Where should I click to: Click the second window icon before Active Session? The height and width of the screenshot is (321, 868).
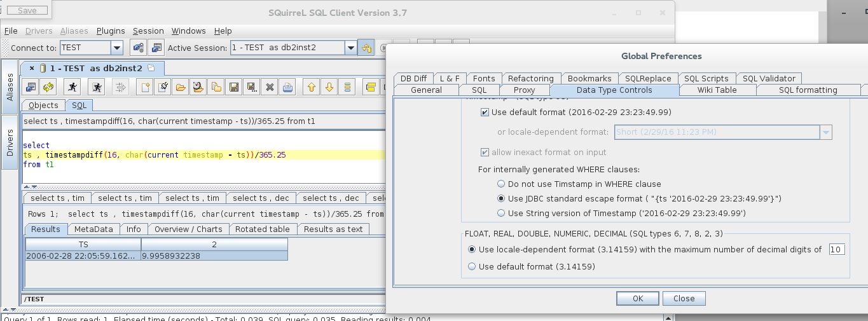tap(156, 48)
